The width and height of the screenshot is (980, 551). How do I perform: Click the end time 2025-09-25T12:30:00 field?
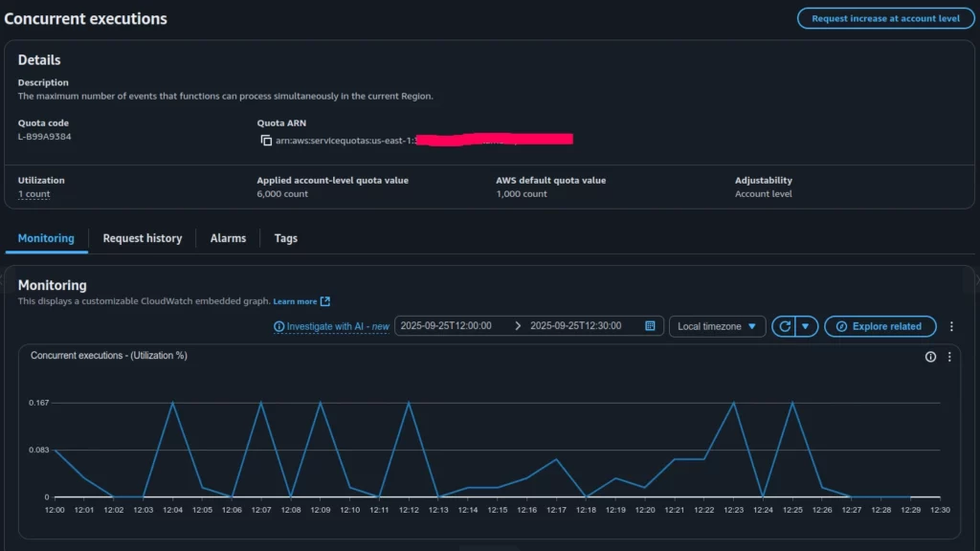point(575,326)
